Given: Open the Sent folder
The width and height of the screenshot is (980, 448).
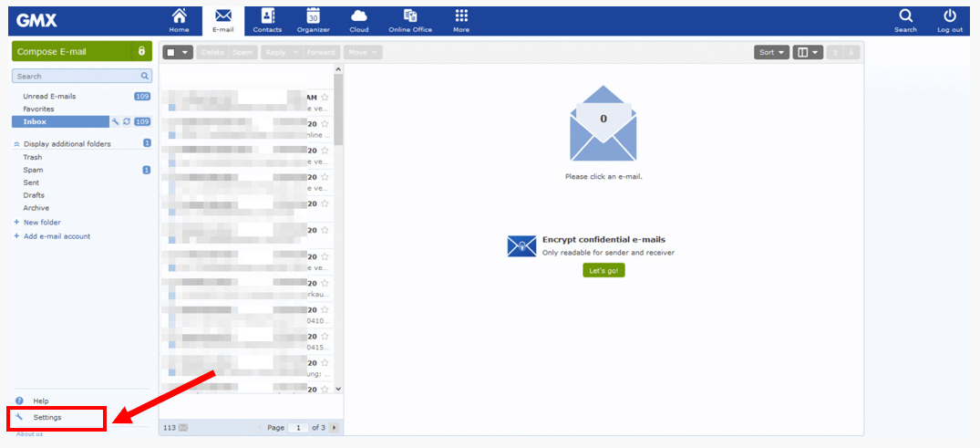Looking at the screenshot, I should 31,182.
